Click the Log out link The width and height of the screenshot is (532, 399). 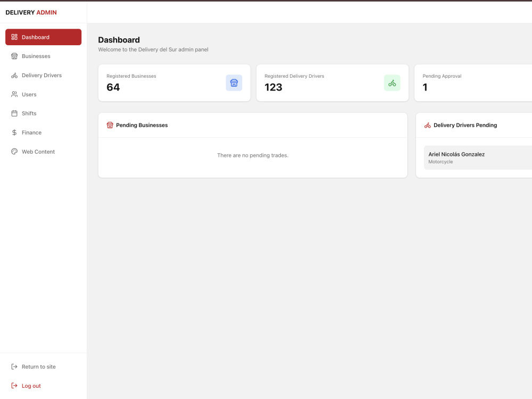[x=44, y=386]
